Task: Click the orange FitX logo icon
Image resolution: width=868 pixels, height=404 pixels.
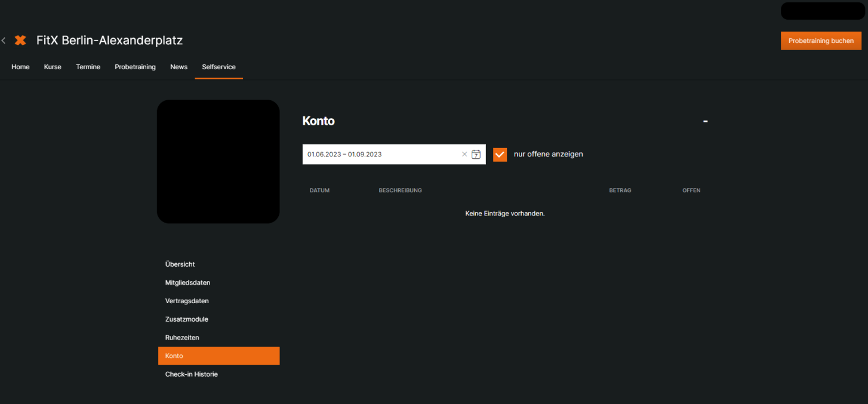Action: [x=20, y=41]
